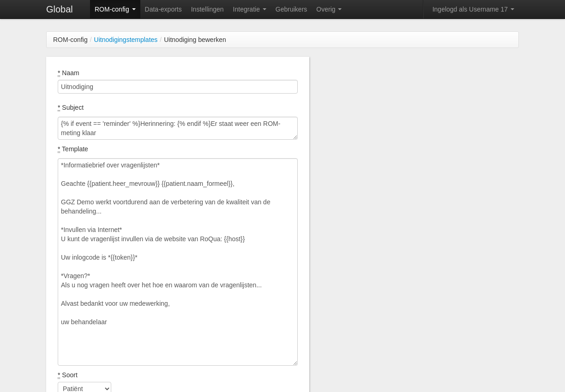Click the Soort field label
Viewport: 565px width, 392px height.
(x=69, y=375)
